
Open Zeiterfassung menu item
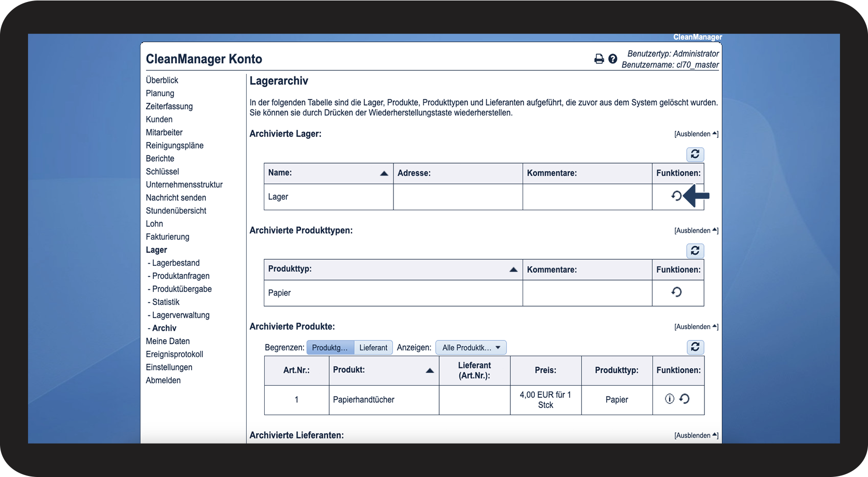point(169,106)
